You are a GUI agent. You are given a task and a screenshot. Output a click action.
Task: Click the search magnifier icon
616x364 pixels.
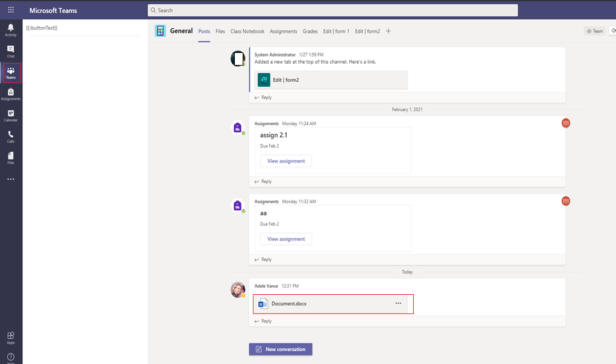pyautogui.click(x=153, y=10)
